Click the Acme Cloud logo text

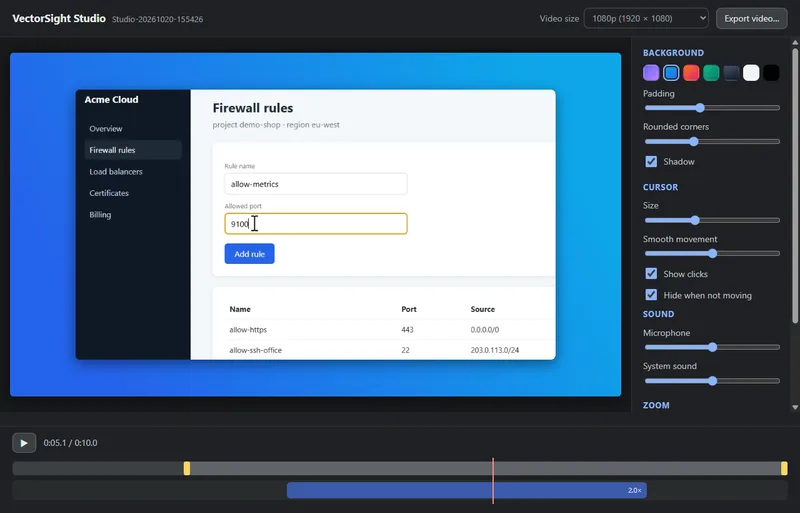[x=111, y=100]
